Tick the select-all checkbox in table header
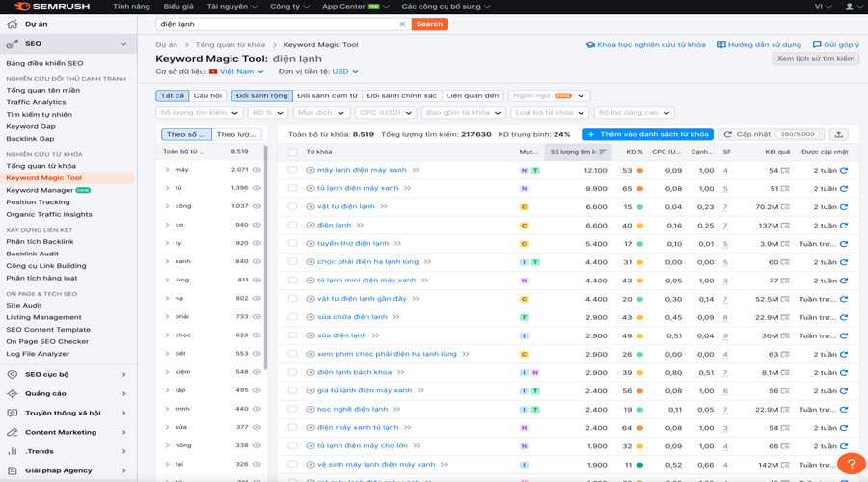The image size is (868, 482). 292,152
